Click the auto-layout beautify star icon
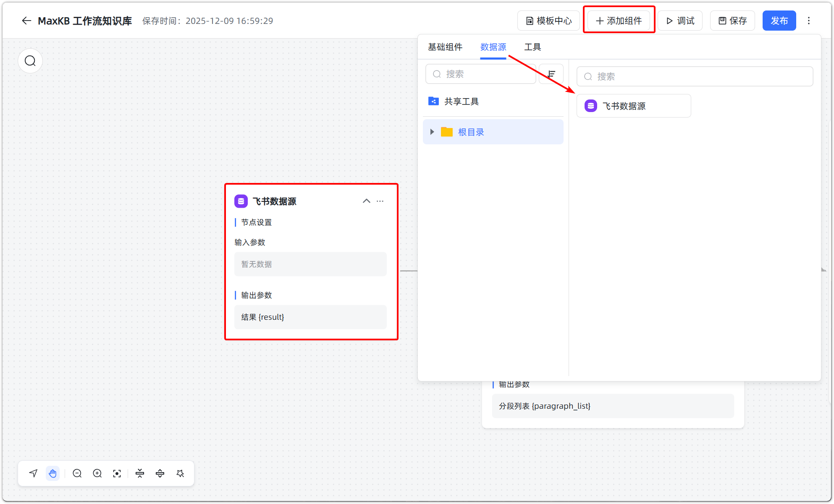 pos(180,473)
